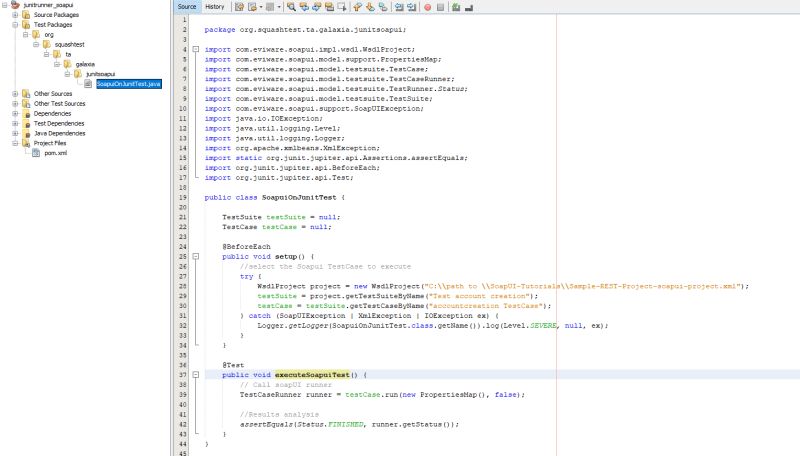800x456 pixels.
Task: Collapse the galaxia folder node
Action: coord(57,64)
